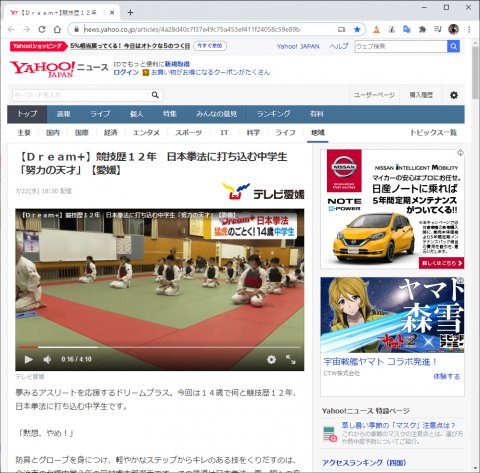Click the orange cone extension icon

coord(376,29)
